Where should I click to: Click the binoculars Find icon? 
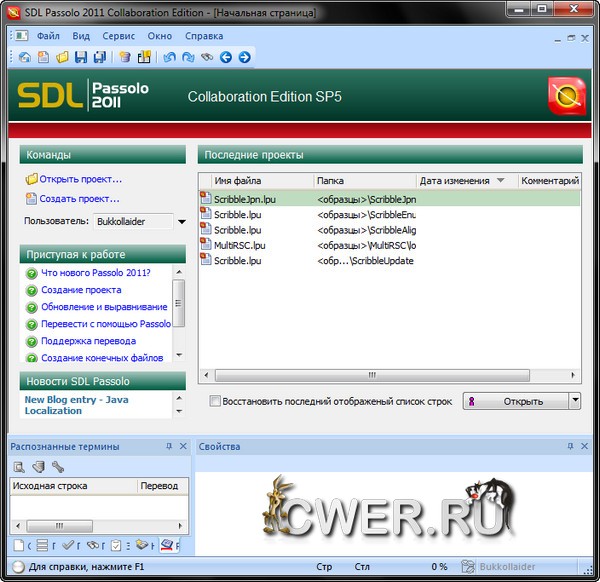tap(206, 57)
